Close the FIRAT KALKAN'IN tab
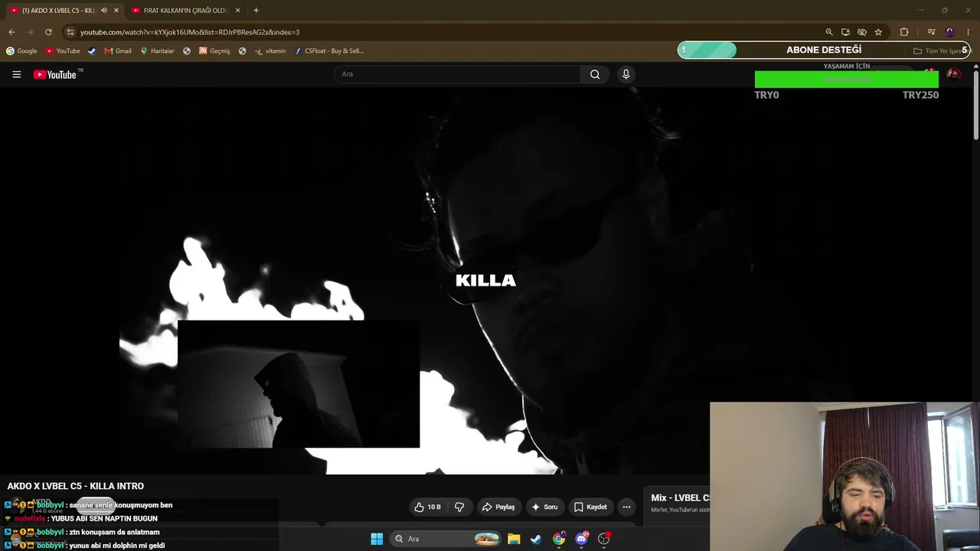This screenshot has width=980, height=551. [237, 11]
